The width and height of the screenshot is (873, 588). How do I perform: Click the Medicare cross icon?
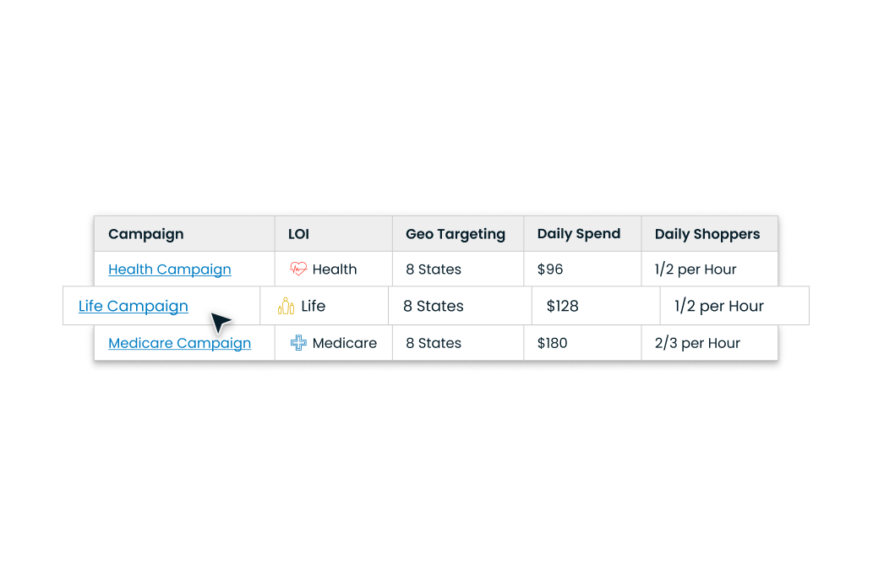(x=298, y=343)
